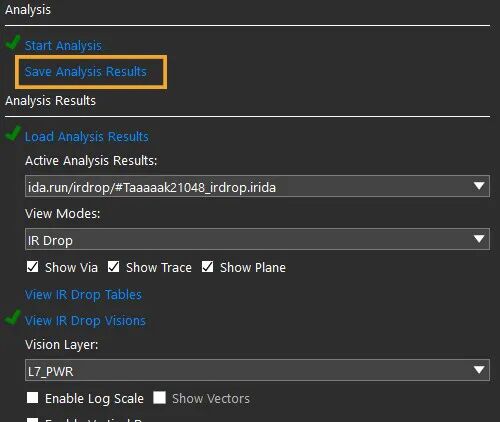Click the green checkmark beside Start Analysis
Viewport: 500px width, 422px height.
click(13, 43)
